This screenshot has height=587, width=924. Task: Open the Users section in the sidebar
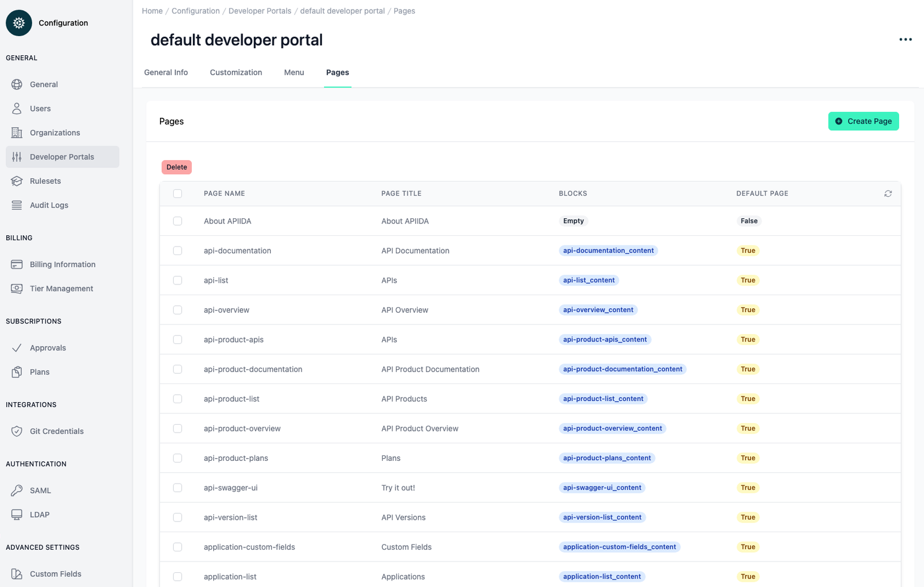pos(40,108)
